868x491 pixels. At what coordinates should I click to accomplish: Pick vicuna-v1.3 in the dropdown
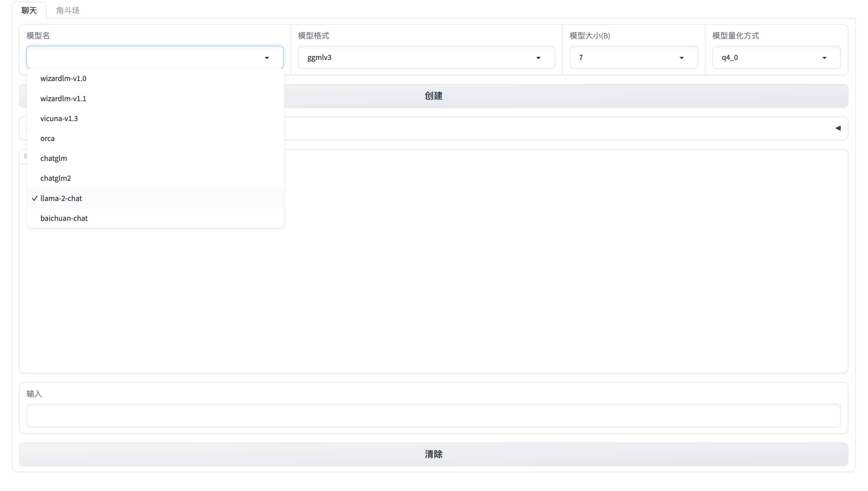click(59, 118)
